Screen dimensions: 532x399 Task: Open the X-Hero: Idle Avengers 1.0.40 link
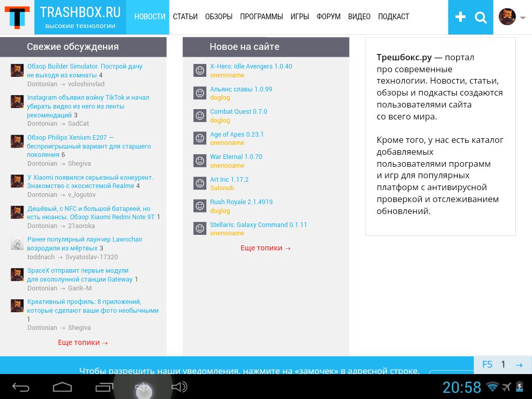251,66
